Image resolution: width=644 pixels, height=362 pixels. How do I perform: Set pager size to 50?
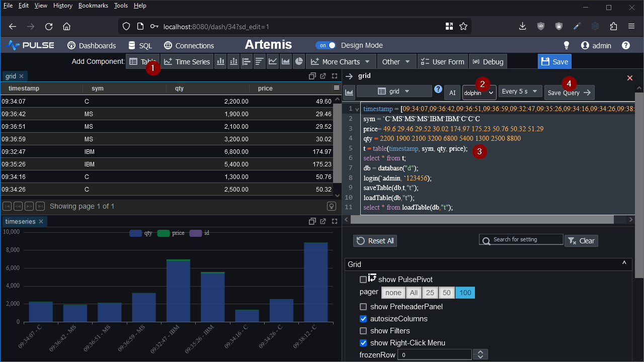click(446, 293)
